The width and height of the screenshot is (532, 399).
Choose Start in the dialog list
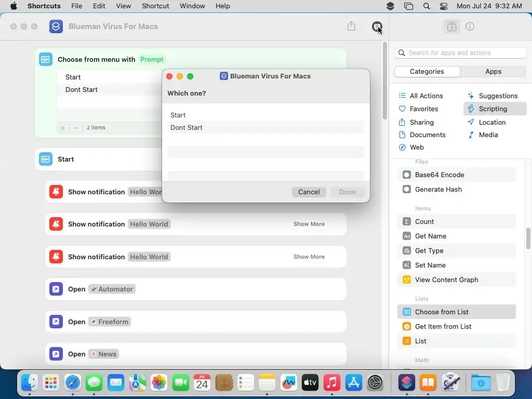tap(266, 115)
